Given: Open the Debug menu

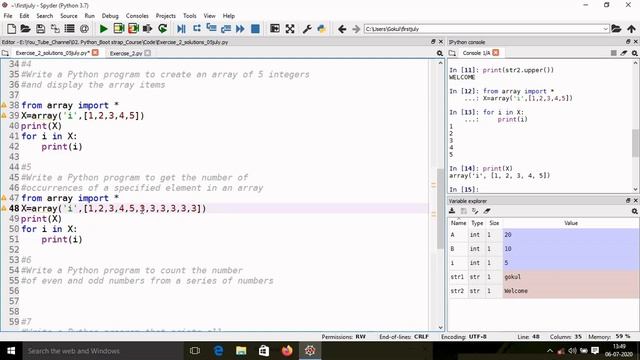Looking at the screenshot, I should pos(110,16).
